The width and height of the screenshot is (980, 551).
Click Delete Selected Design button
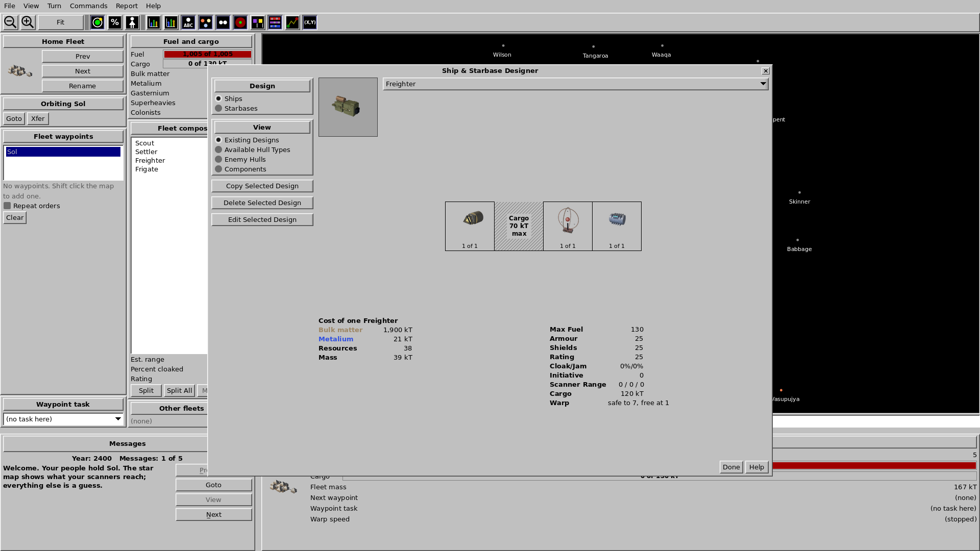coord(262,203)
